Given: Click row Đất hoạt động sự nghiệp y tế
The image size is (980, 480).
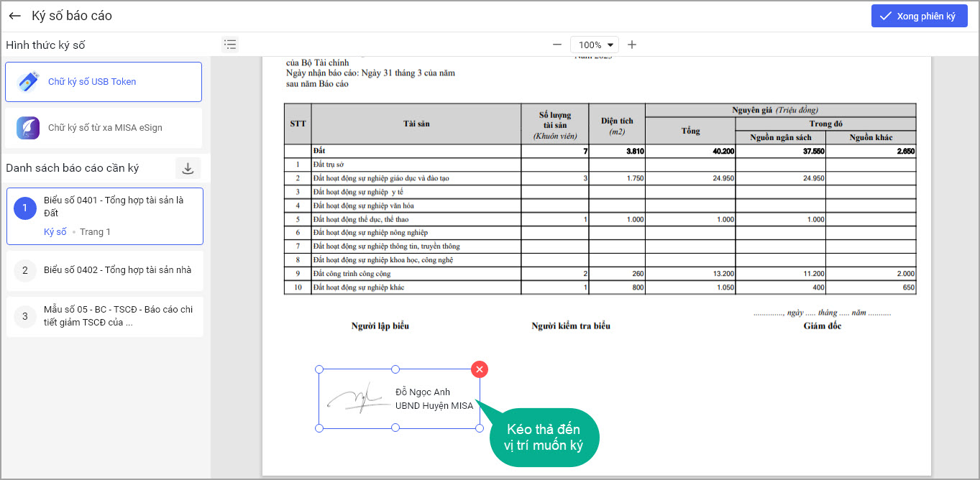Looking at the screenshot, I should (600, 192).
